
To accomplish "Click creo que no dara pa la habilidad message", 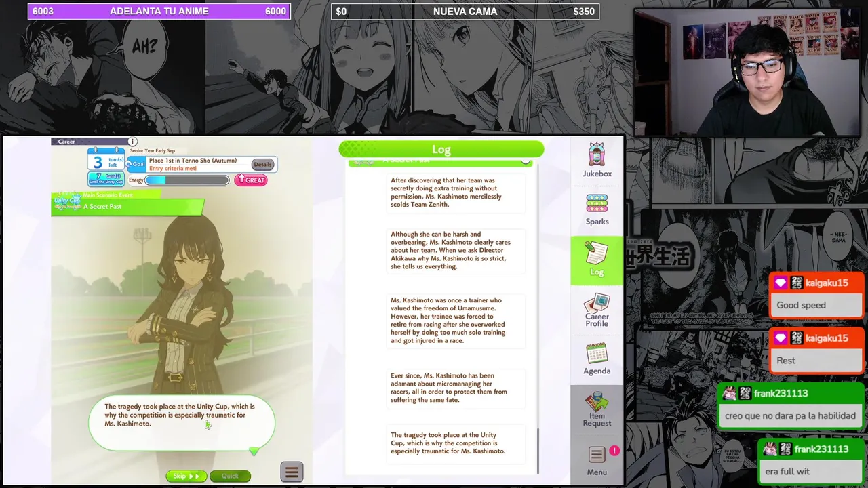I will (790, 416).
